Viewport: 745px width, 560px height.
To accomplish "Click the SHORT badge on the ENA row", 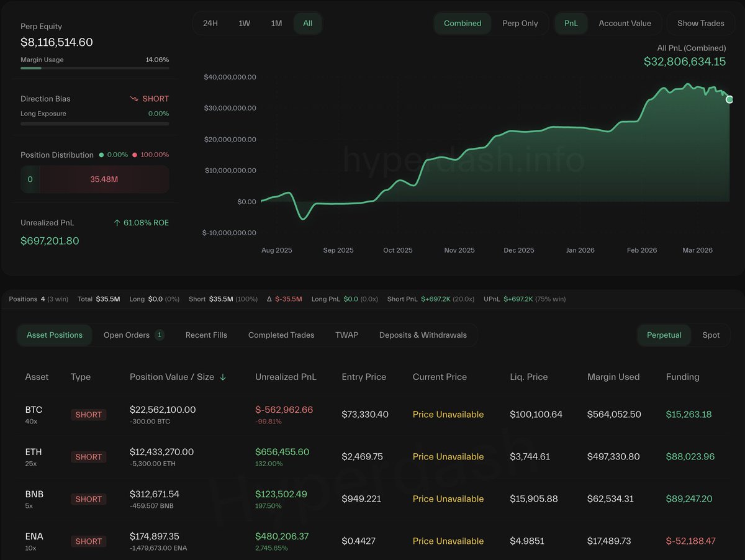I will pos(88,541).
